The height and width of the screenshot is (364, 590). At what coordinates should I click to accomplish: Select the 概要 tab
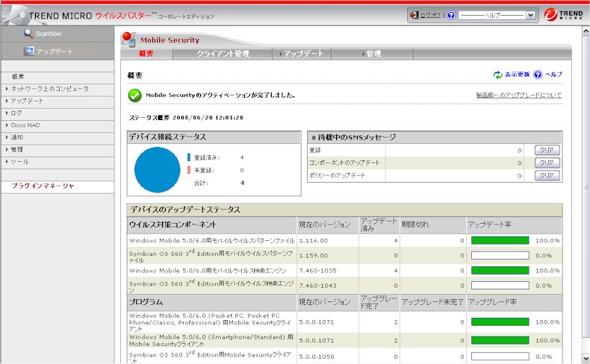[x=146, y=54]
